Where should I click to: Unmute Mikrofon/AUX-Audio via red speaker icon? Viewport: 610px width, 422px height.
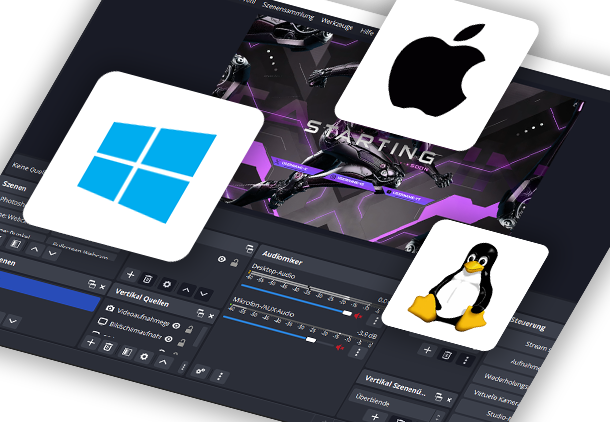tap(340, 347)
